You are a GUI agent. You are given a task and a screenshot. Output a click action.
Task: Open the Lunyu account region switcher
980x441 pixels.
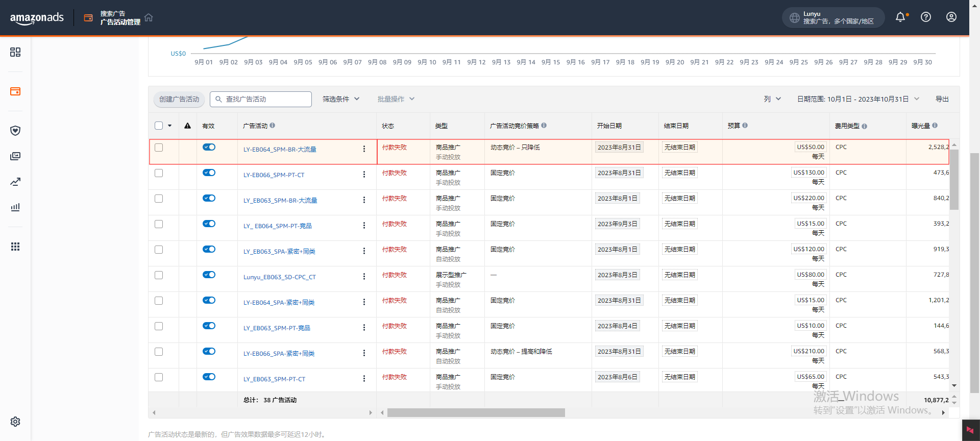tap(832, 18)
